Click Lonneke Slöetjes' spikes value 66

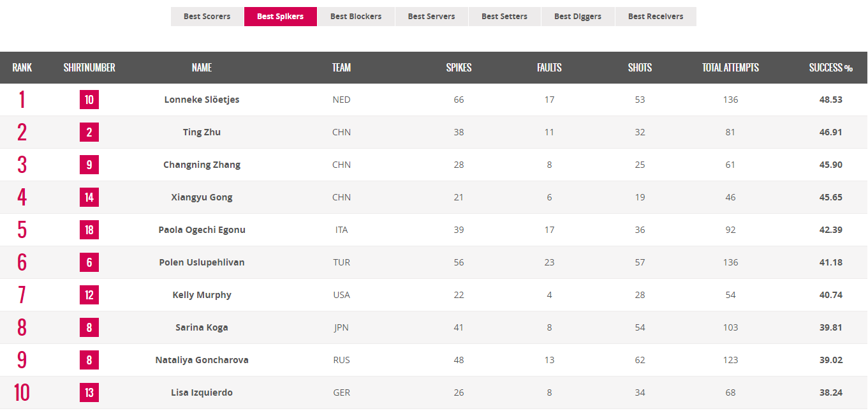tap(459, 100)
